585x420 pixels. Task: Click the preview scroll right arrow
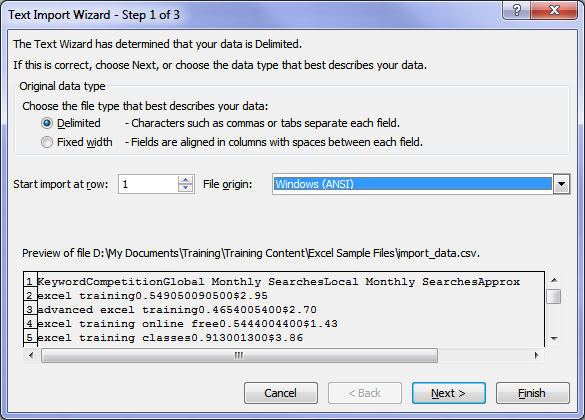pos(536,355)
